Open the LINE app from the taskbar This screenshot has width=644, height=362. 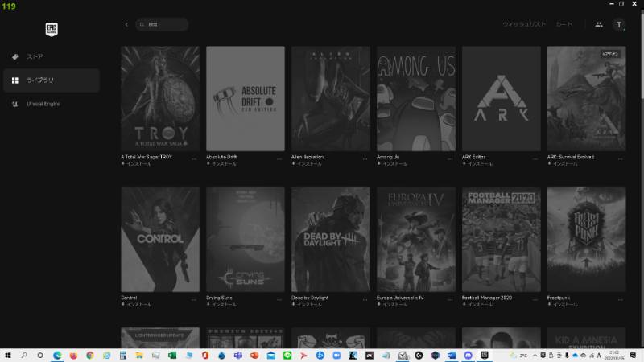coord(287,356)
